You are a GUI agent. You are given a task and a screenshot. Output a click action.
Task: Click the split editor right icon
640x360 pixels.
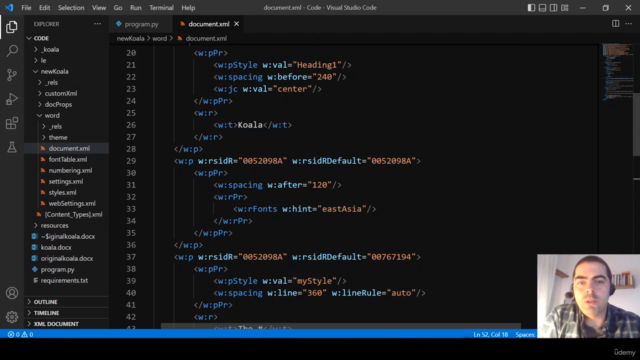pyautogui.click(x=616, y=24)
